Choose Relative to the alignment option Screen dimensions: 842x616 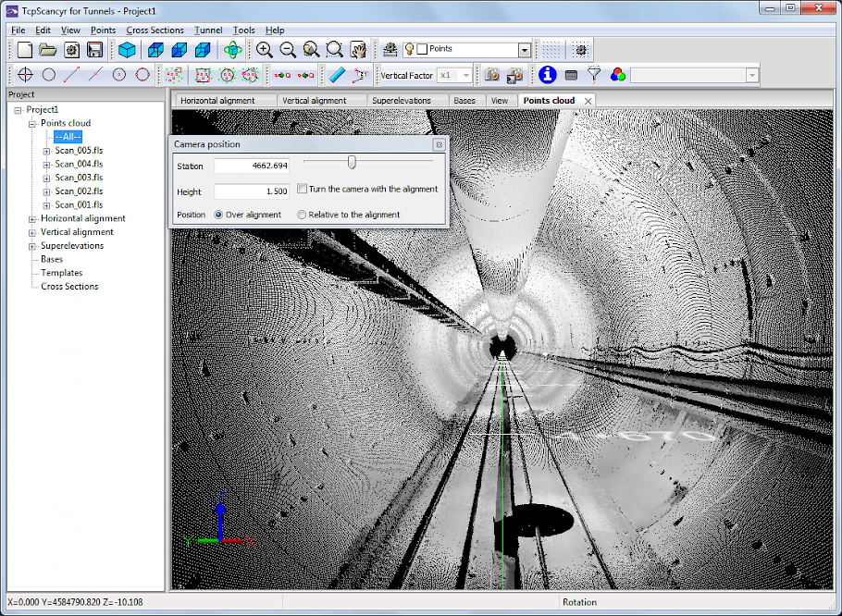(302, 215)
